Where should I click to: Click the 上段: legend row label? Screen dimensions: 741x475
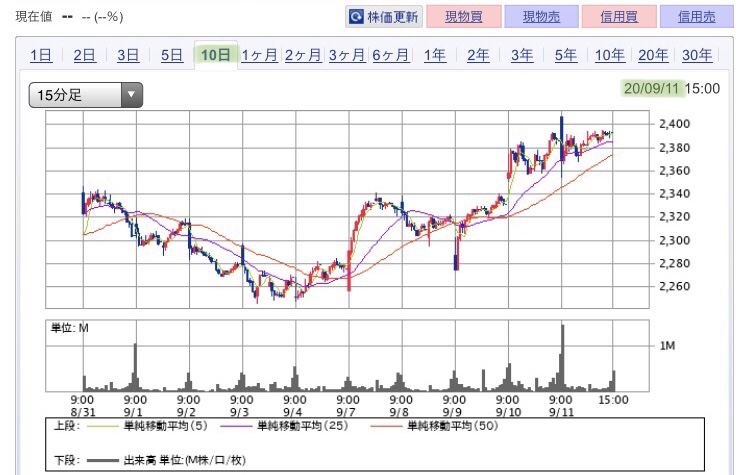pyautogui.click(x=67, y=426)
